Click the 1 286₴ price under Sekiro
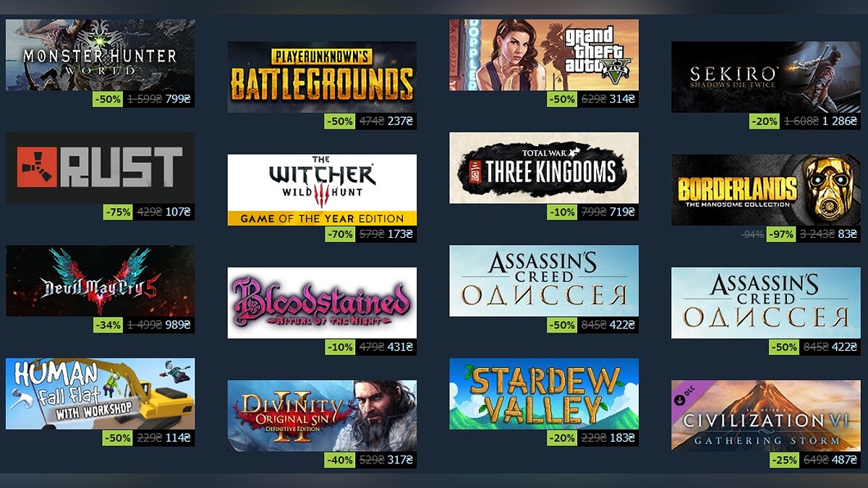Viewport: 868px width, 488px height. (x=839, y=121)
